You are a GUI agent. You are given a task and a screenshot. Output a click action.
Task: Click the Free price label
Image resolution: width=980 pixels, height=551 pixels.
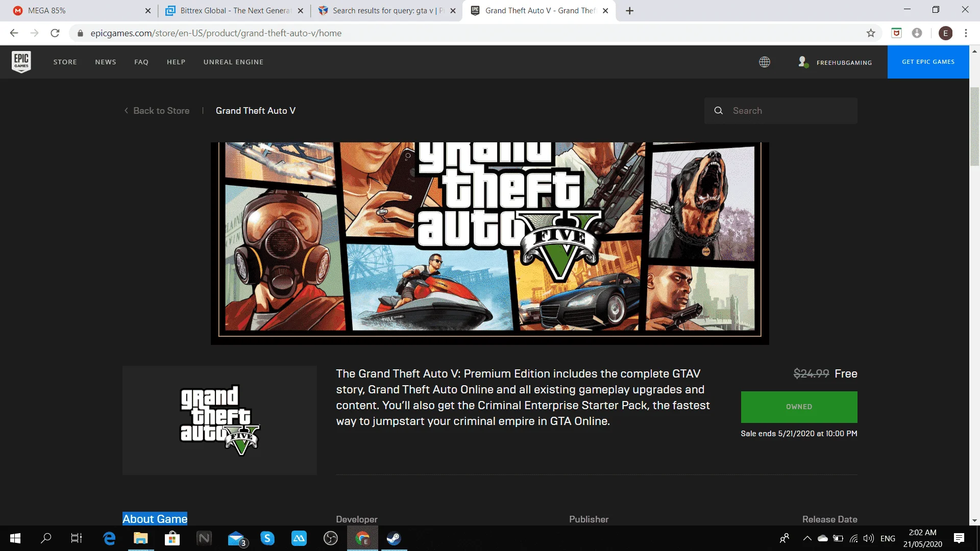point(846,374)
